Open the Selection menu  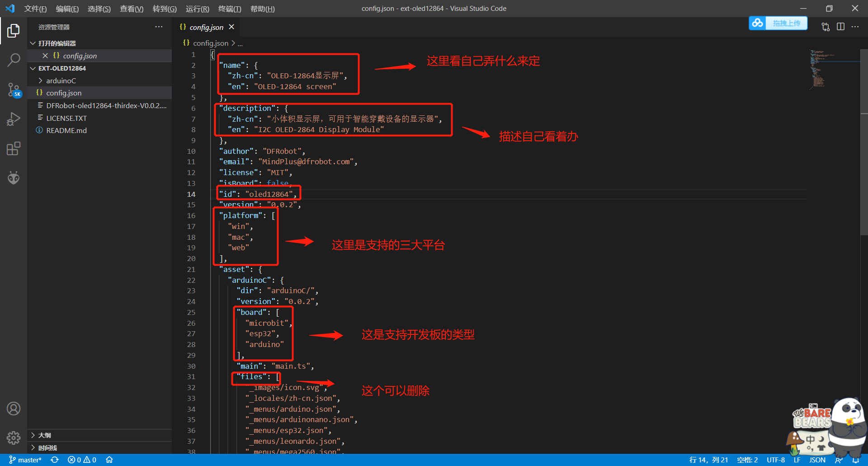pos(99,9)
